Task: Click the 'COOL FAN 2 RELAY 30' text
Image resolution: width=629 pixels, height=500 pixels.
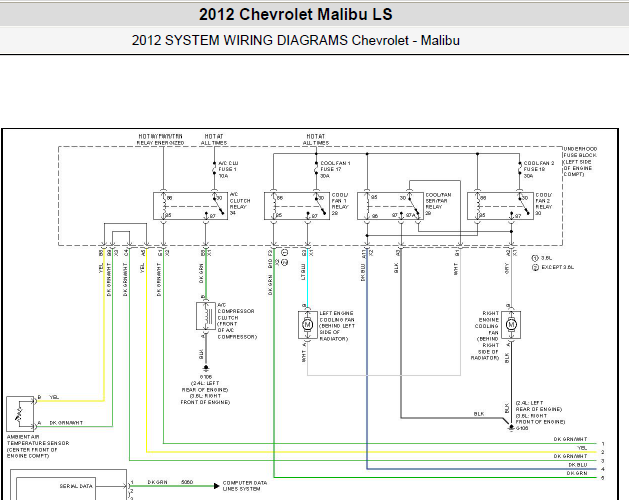Action: [544, 203]
